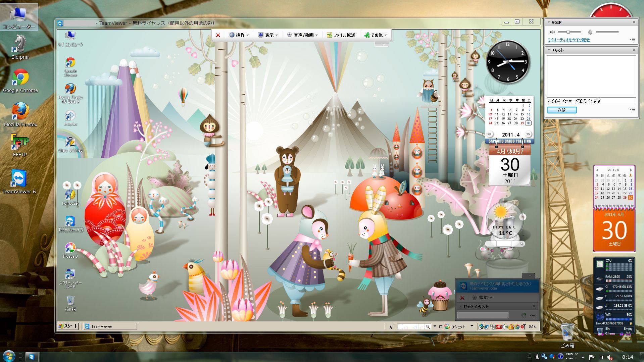644x362 pixels.
Task: Click the chat message input field
Action: click(591, 101)
